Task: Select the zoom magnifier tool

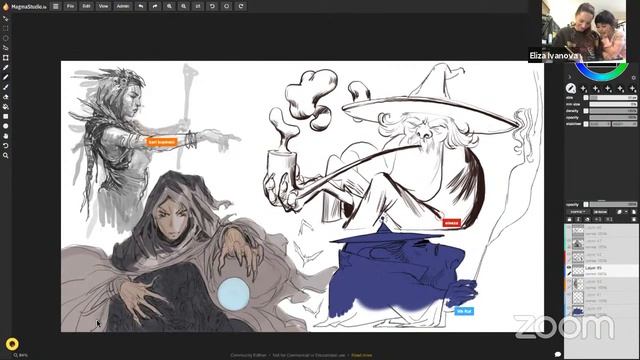Action: [x=5, y=156]
